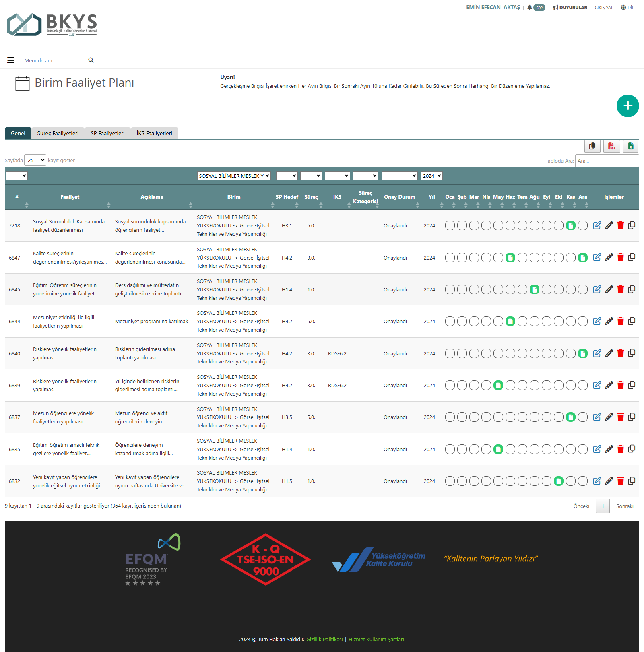The image size is (644, 652).
Task: Open the SOSYAL BİLİMLER unit filter dropdown
Action: pyautogui.click(x=234, y=176)
